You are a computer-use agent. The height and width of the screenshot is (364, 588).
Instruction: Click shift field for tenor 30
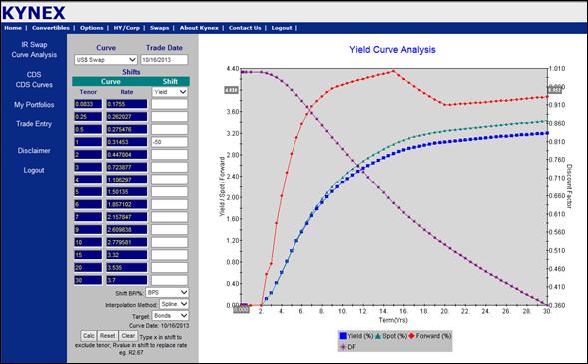[169, 280]
